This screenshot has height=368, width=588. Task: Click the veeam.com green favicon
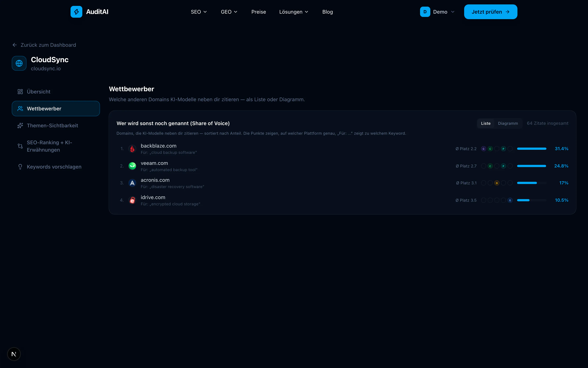tap(132, 166)
